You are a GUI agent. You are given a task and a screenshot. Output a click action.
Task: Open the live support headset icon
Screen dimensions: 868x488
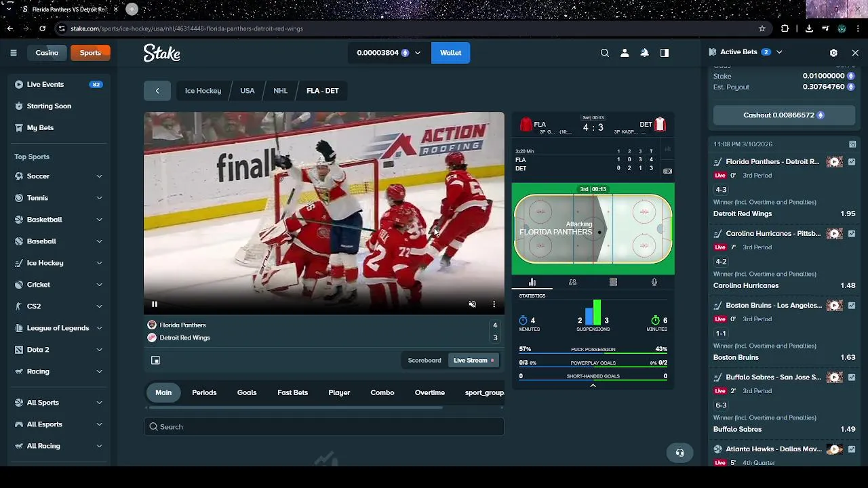coord(679,453)
